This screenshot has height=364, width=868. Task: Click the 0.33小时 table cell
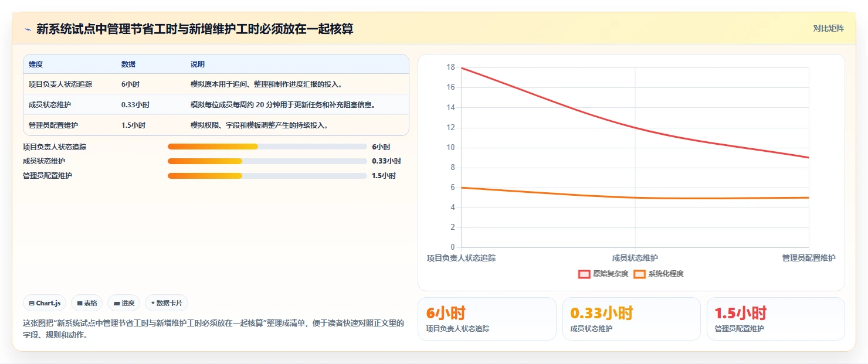tap(135, 105)
